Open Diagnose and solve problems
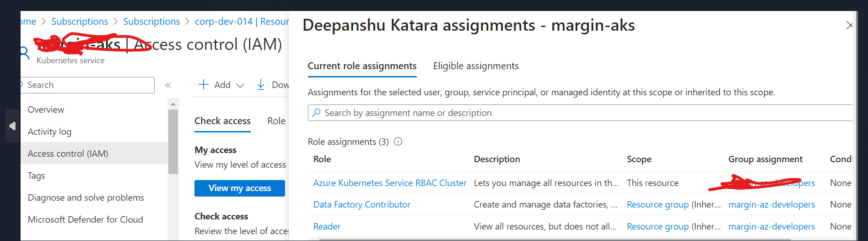The width and height of the screenshot is (868, 241). (86, 197)
